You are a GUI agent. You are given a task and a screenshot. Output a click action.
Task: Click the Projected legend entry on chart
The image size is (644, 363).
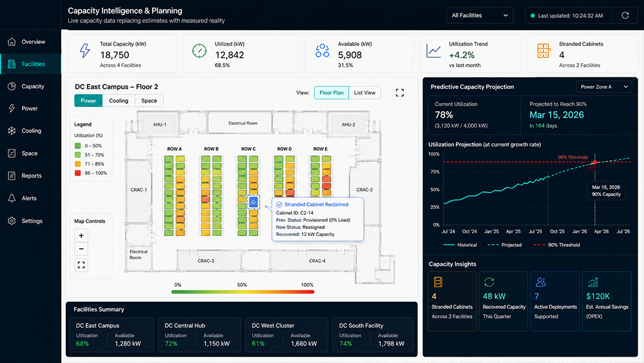pos(504,244)
